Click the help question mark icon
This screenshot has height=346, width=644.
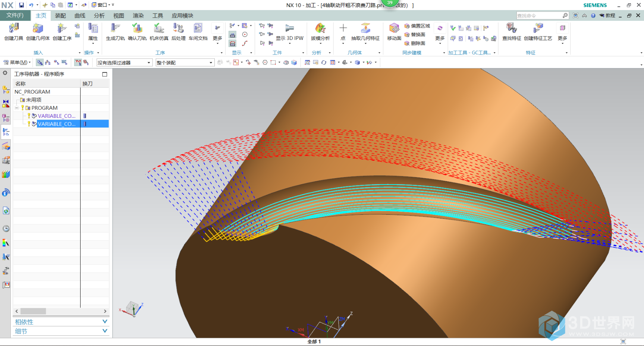[593, 16]
